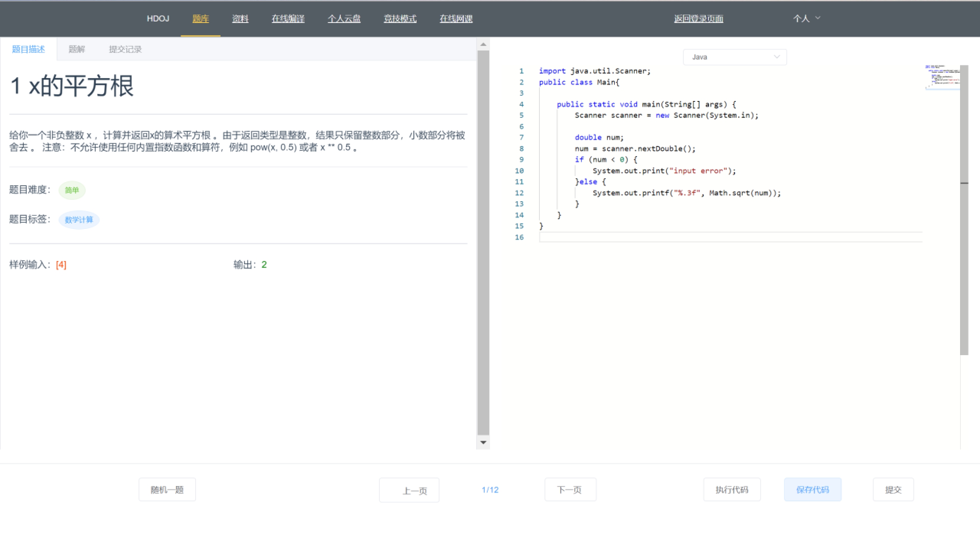Image resolution: width=980 pixels, height=535 pixels.
Task: Click the 1/12 page indicator
Action: point(490,490)
